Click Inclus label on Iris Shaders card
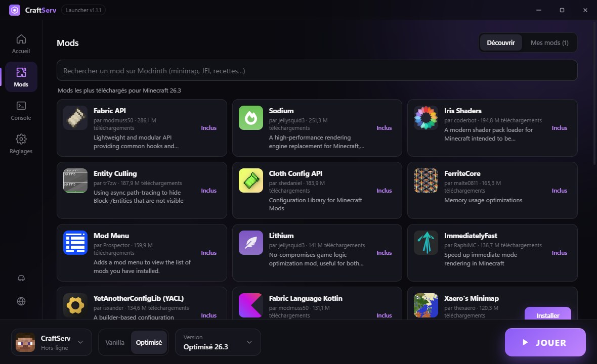This screenshot has height=364, width=597. (x=559, y=128)
